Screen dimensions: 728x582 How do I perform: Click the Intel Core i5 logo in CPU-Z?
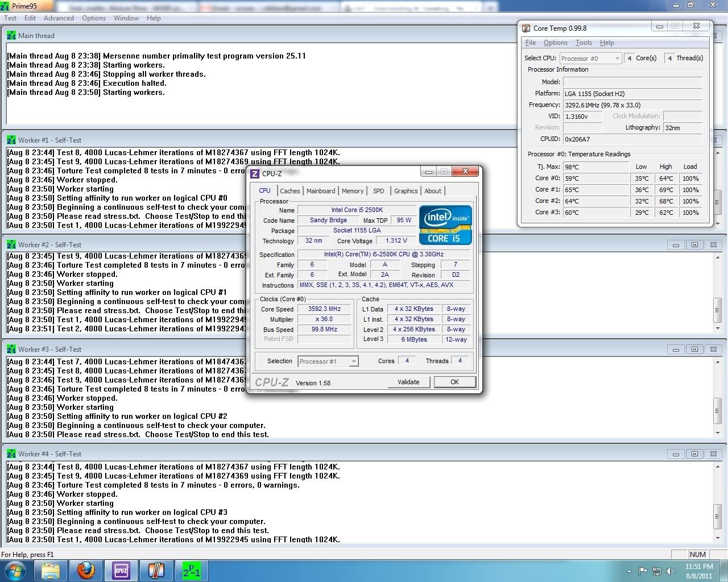click(x=445, y=225)
